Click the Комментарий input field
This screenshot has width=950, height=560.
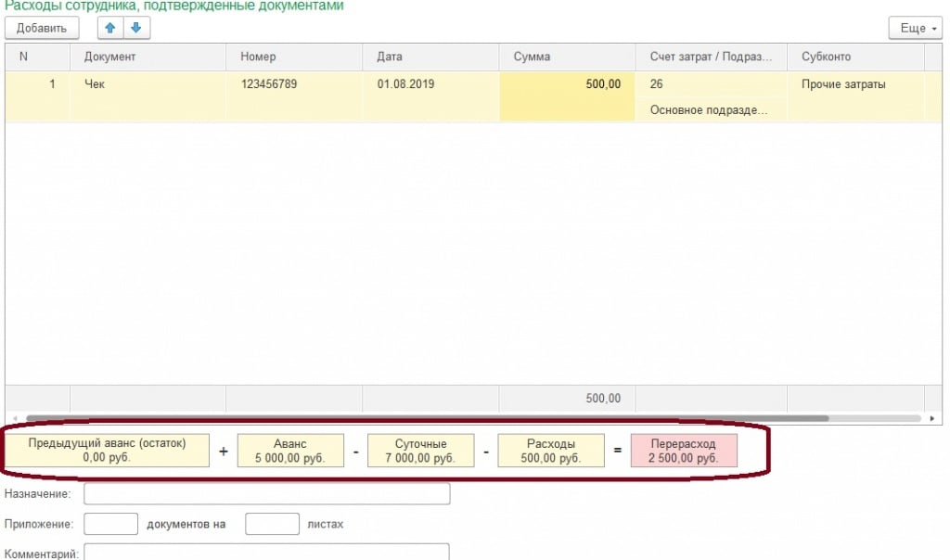click(x=266, y=553)
